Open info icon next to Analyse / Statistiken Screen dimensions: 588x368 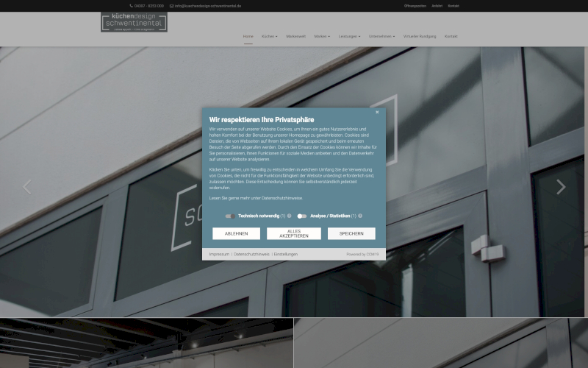(360, 216)
